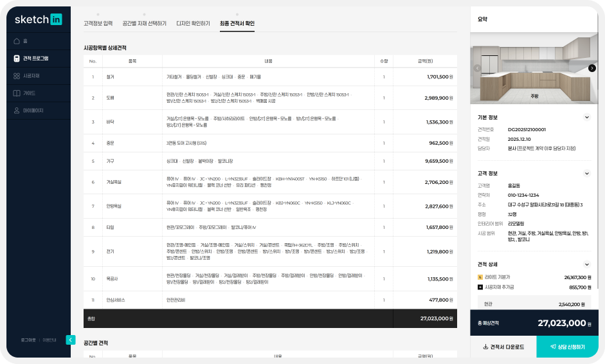This screenshot has height=364, width=605.
Task: Click the phone number 010-1234-1234
Action: click(x=523, y=196)
